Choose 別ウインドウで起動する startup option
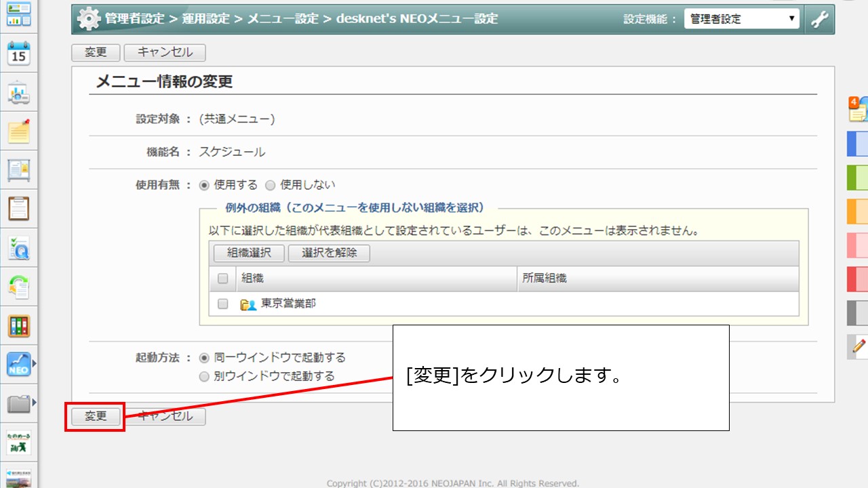The image size is (868, 488). click(x=204, y=376)
